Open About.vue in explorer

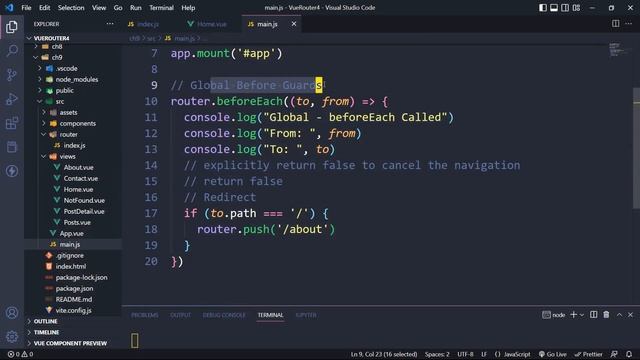click(x=73, y=167)
